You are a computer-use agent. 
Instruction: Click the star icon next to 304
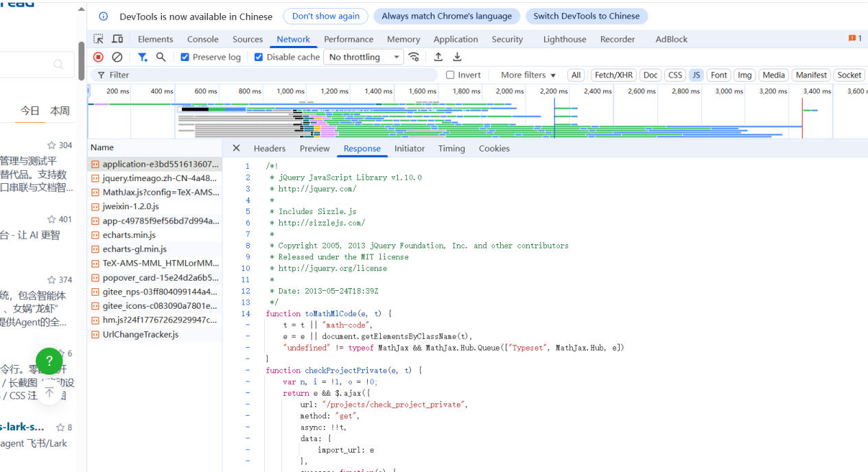(51, 145)
